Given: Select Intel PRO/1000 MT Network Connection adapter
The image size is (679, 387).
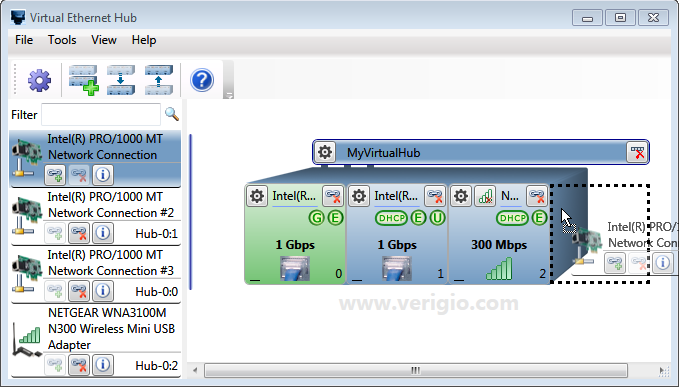Looking at the screenshot, I should (95, 158).
